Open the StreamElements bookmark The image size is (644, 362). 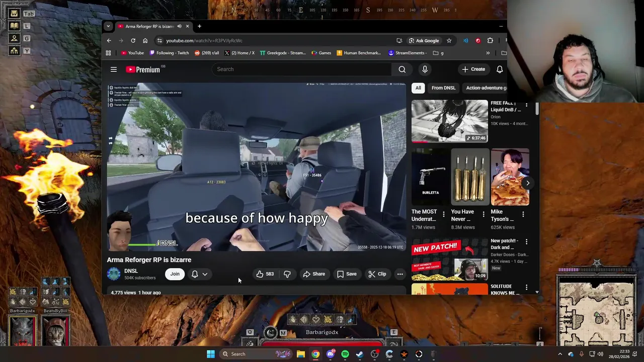(x=408, y=53)
